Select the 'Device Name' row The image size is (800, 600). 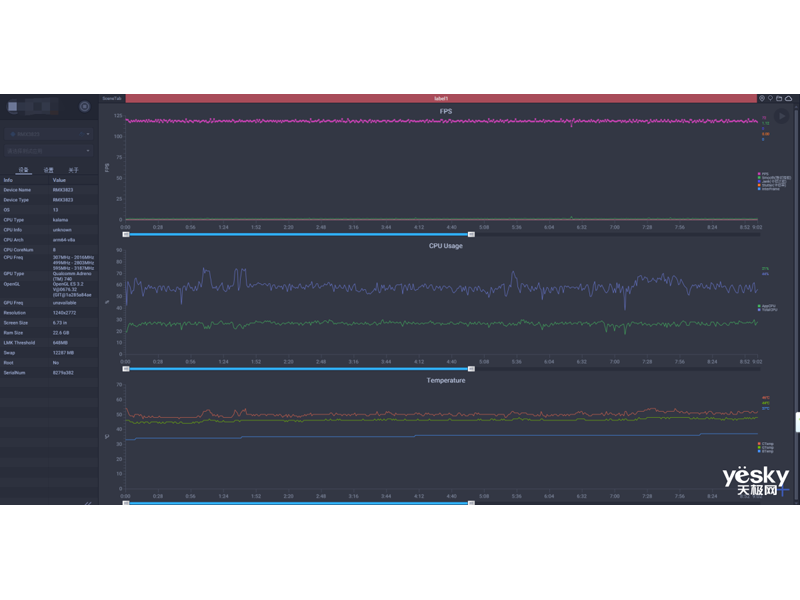tap(49, 190)
